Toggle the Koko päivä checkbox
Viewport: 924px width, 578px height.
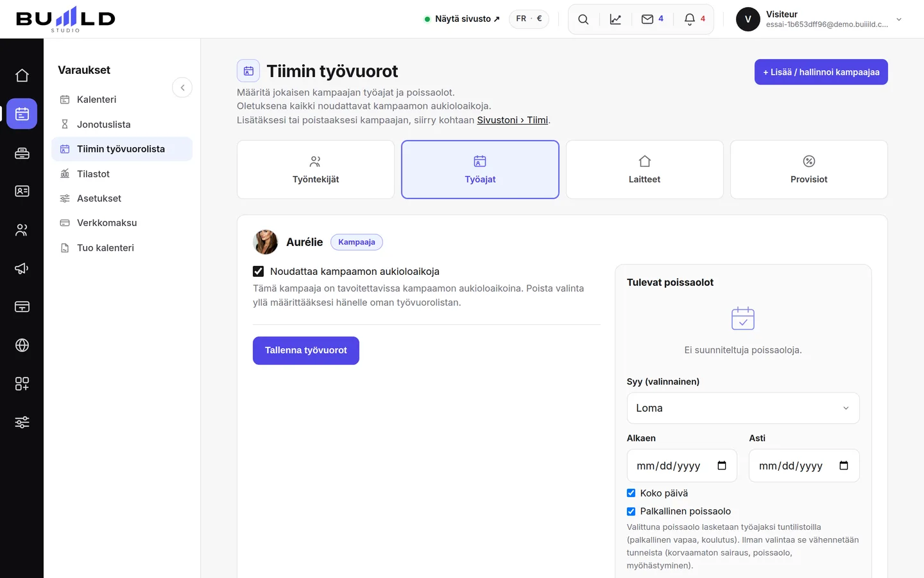[631, 493]
